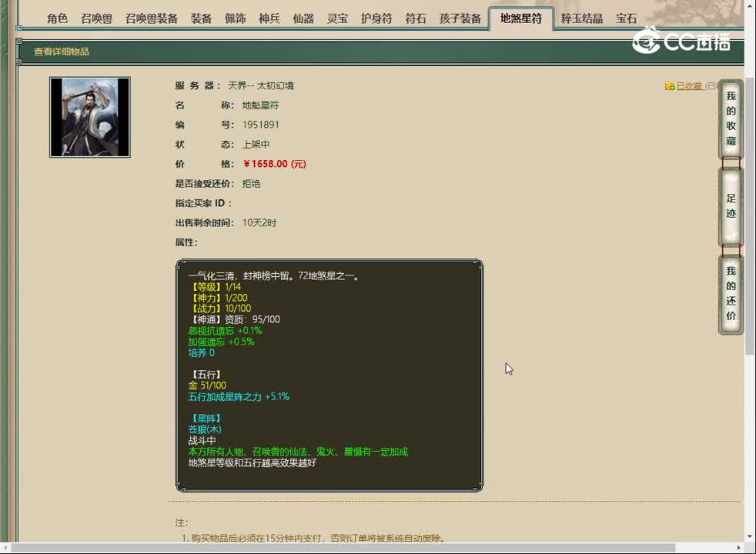Click the 已收藏 favorite link
The width and height of the screenshot is (756, 554).
690,85
